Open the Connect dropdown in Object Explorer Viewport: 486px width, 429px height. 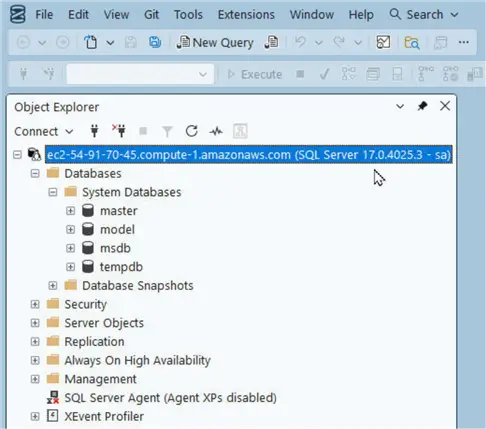tap(44, 131)
